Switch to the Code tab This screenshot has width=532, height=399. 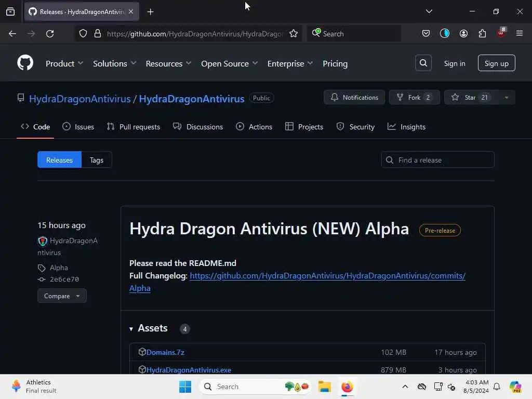[x=35, y=127]
